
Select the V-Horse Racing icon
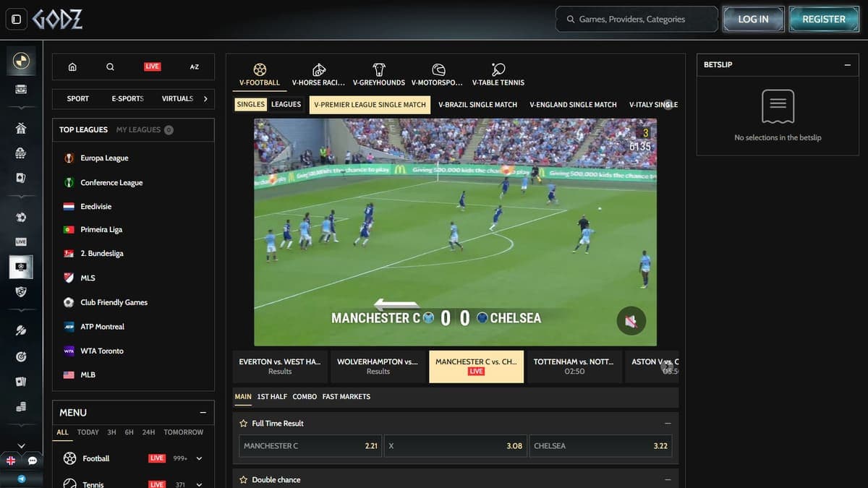click(x=318, y=69)
